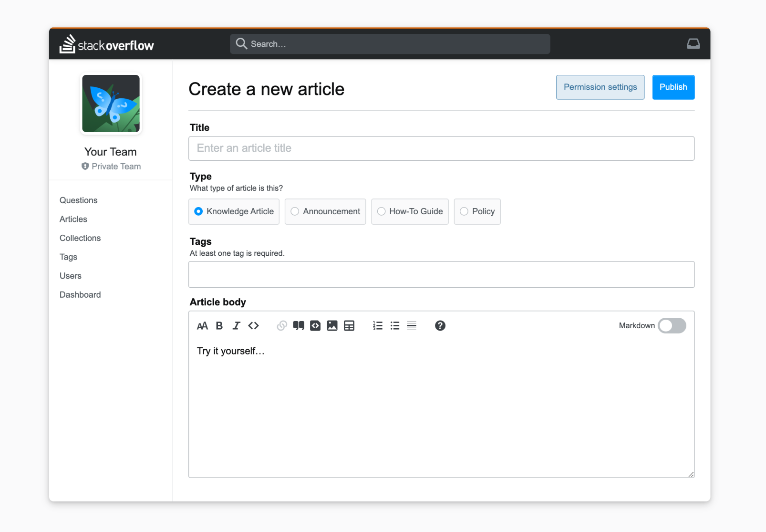This screenshot has height=532, width=766.
Task: Open the Dashboard sidebar item
Action: pyautogui.click(x=80, y=295)
